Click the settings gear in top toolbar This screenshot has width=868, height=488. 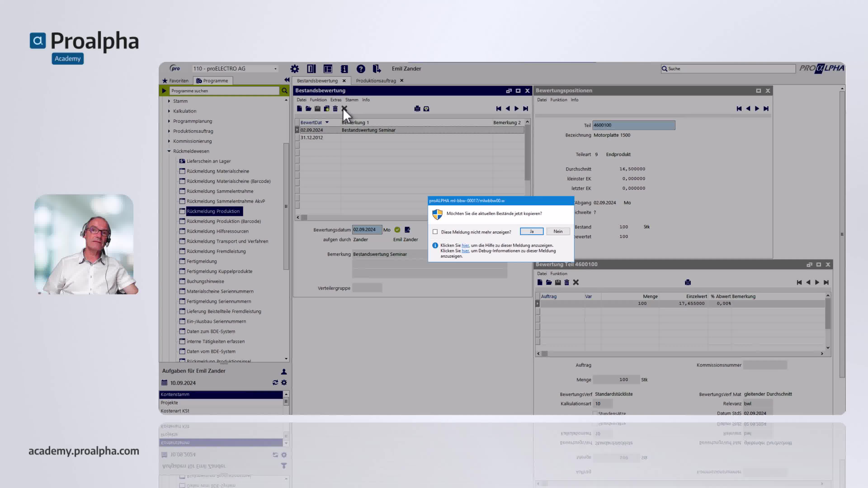tap(295, 69)
